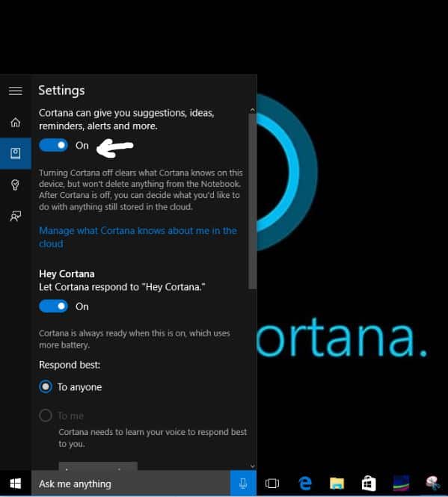Disable the Hey Cortana toggle
448x497 pixels.
click(53, 306)
